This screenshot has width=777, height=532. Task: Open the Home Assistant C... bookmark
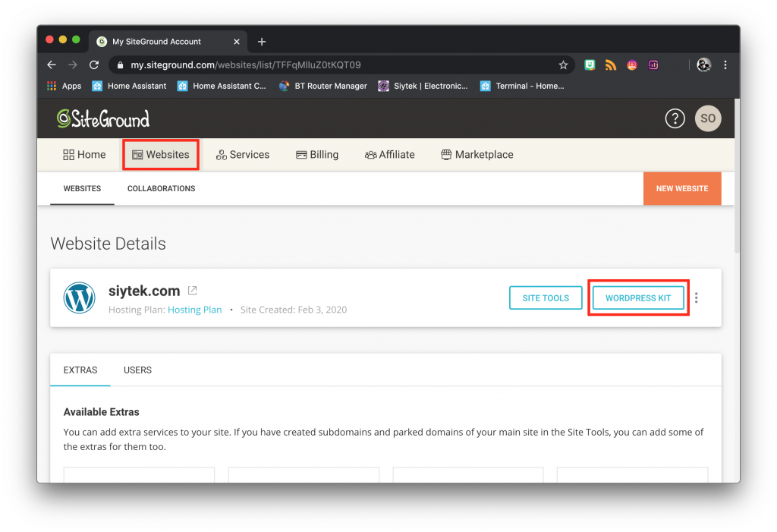click(222, 86)
